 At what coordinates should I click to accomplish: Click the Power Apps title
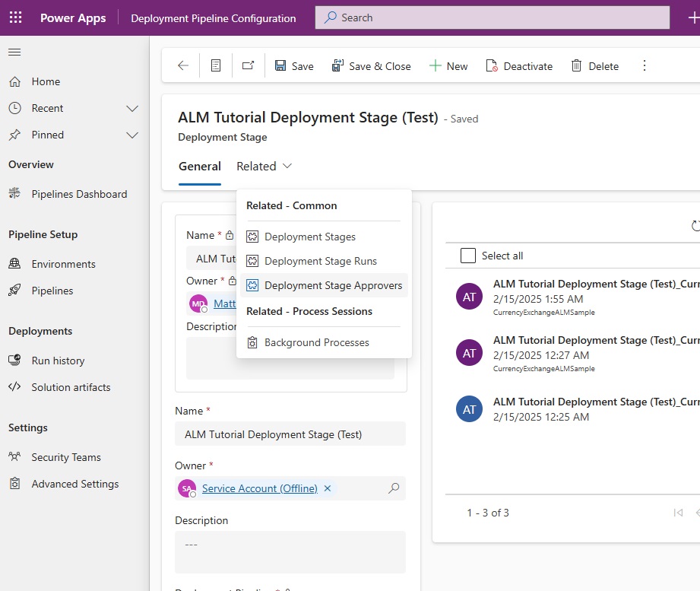[73, 17]
